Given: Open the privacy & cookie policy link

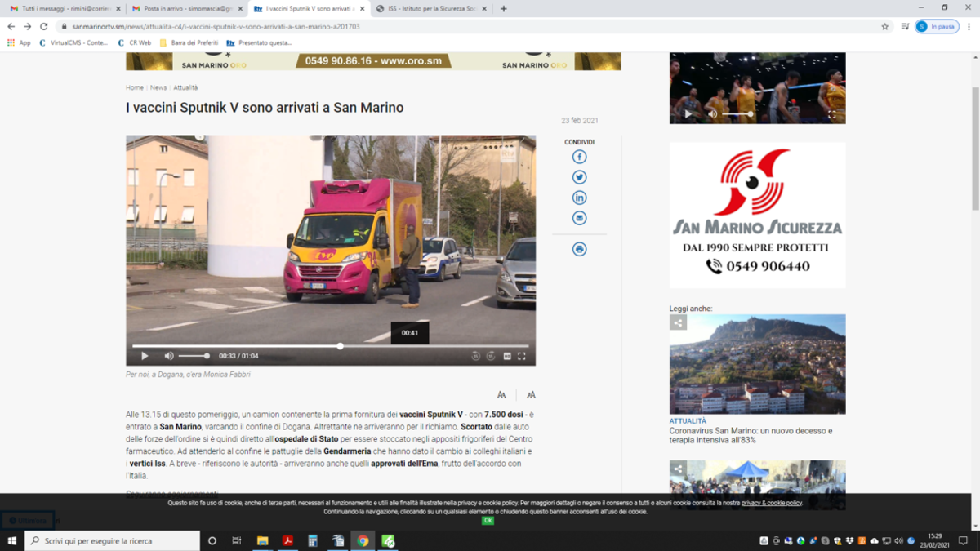Looking at the screenshot, I should 772,503.
